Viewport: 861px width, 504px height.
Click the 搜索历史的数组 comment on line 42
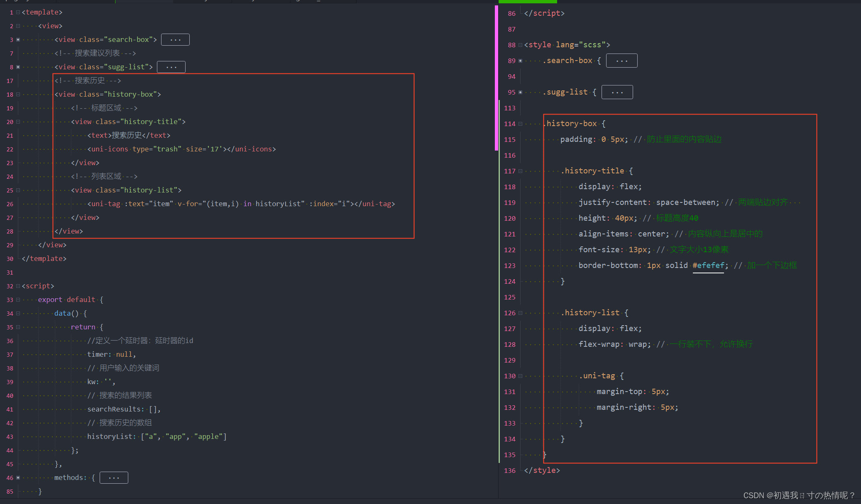(x=120, y=423)
